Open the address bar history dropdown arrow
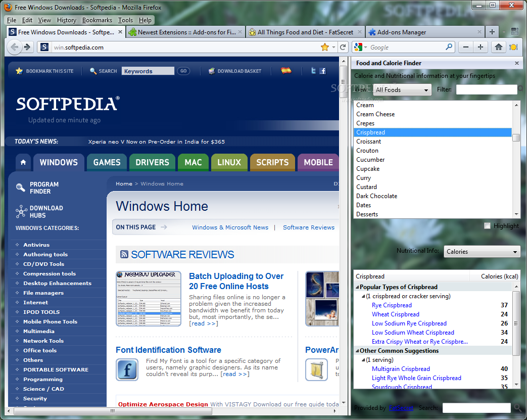Viewport: 527px width, 420px height. [x=333, y=47]
